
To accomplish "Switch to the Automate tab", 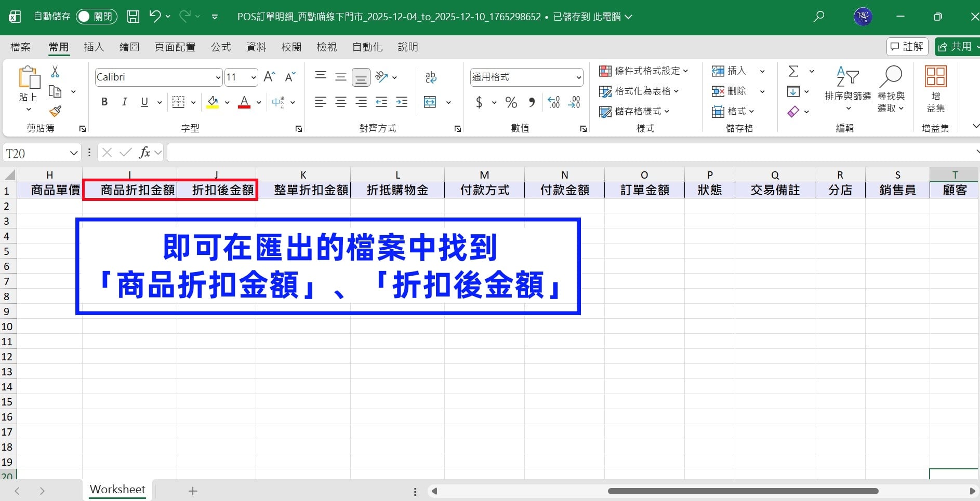I will click(x=367, y=47).
